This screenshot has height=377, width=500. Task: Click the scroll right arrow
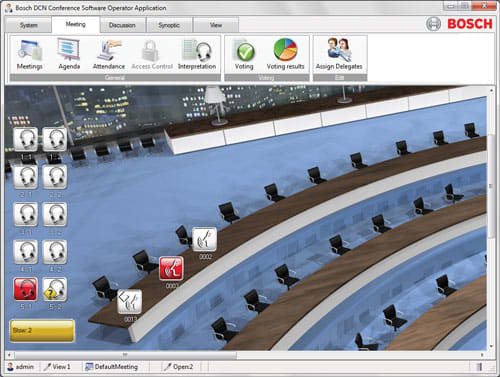(482, 355)
